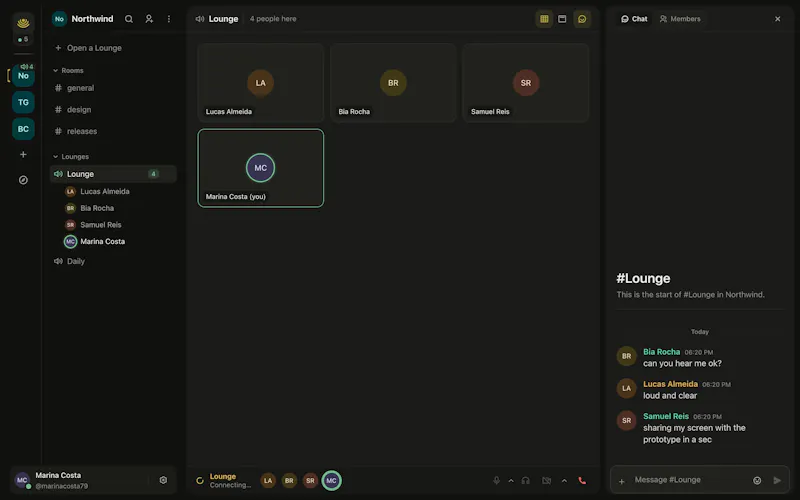Click BR avatar in call bar

pos(289,481)
